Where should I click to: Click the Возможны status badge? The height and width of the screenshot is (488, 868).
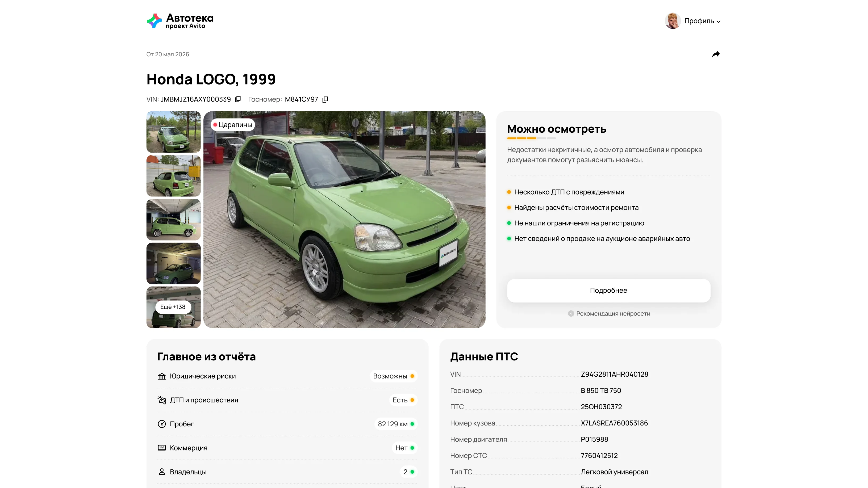click(393, 376)
